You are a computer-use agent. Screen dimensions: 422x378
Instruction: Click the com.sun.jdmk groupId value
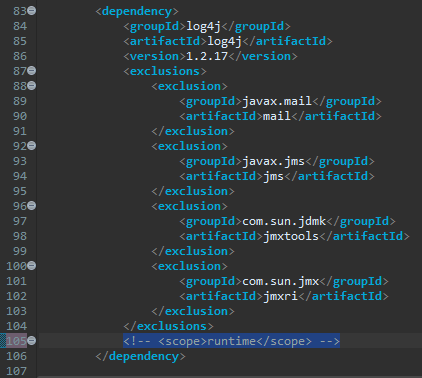click(x=284, y=221)
